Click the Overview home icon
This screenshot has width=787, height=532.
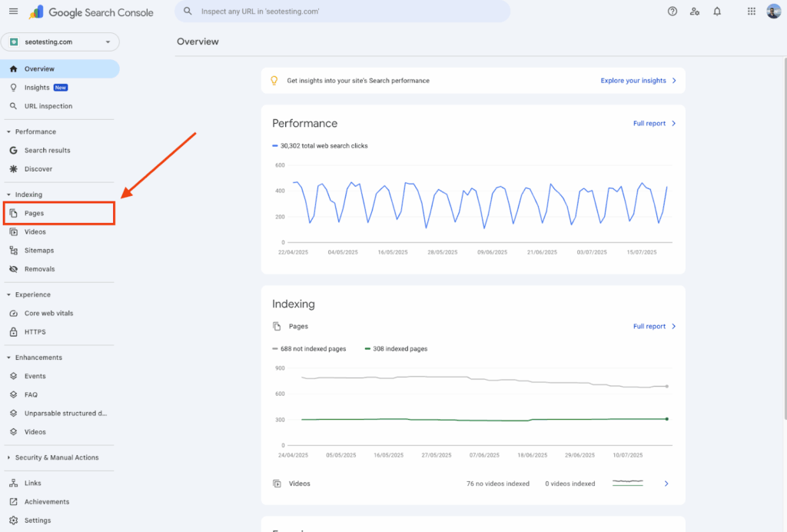14,68
